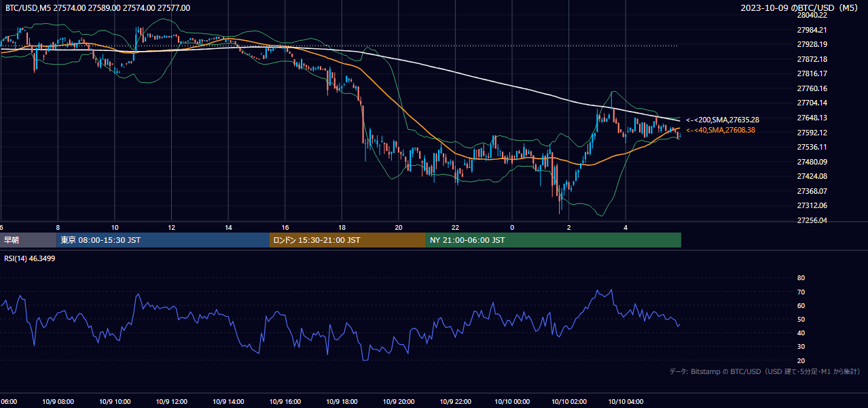Click price axis label 27816.17
The width and height of the screenshot is (868, 408).
812,73
